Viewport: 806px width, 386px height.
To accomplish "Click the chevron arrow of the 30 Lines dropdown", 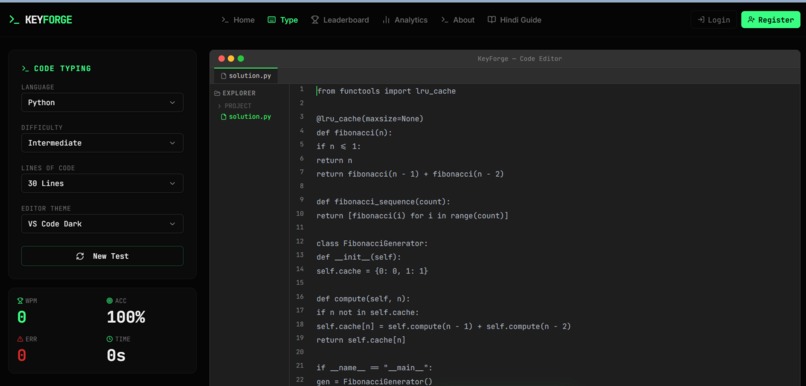I will (x=172, y=183).
